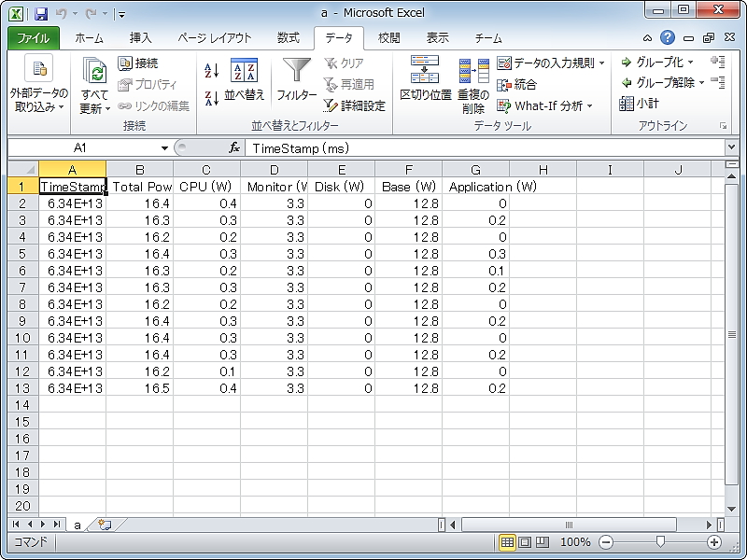The width and height of the screenshot is (747, 560).
Task: Open the Get External Data (外部データの取り込み) button
Action: tap(39, 84)
